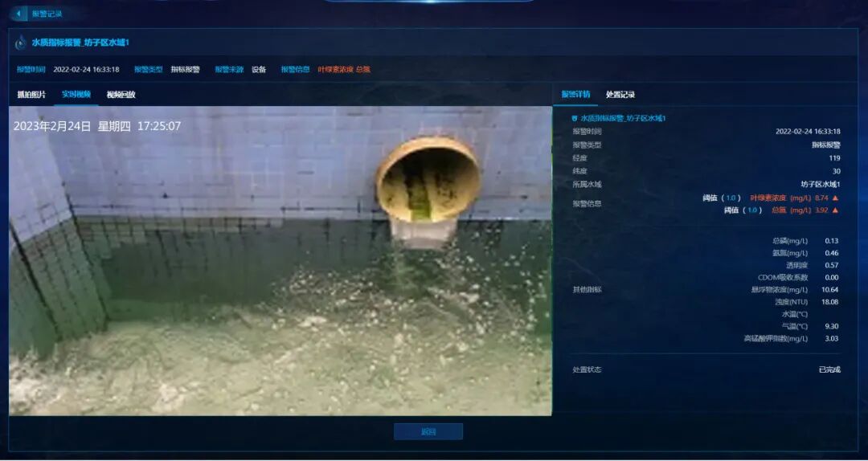
Task: Click the 指标报警 value in the header bar
Action: click(186, 70)
